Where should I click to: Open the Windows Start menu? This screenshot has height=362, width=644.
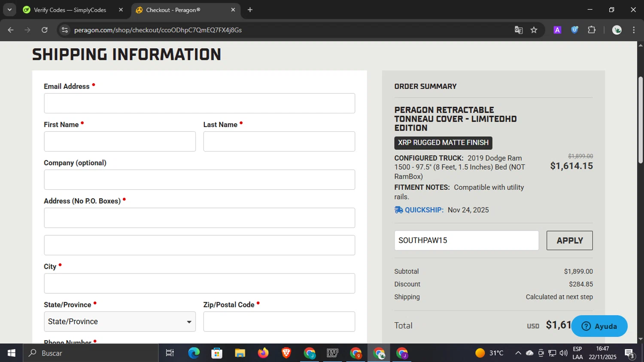coord(12,353)
